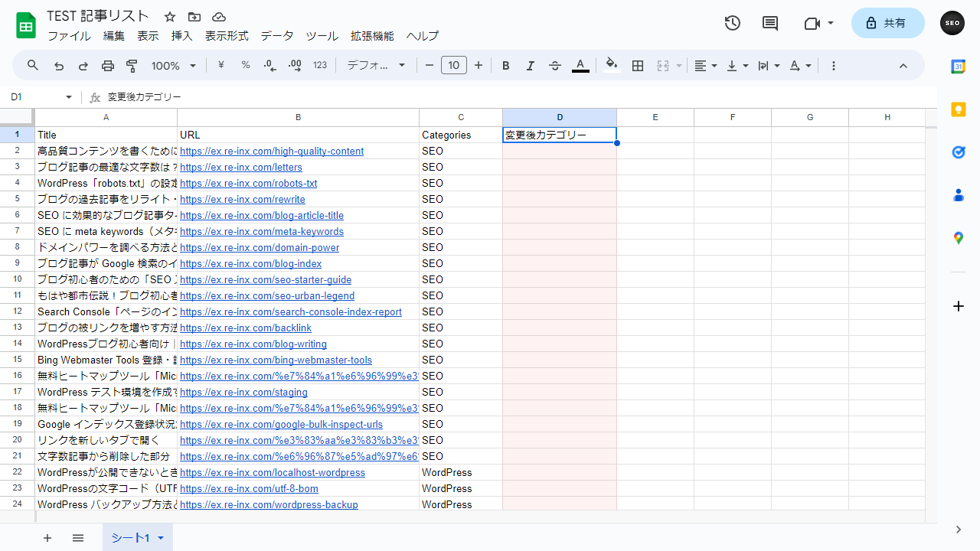Open horizontal align dropdown
This screenshot has height=551, width=980.
point(706,66)
